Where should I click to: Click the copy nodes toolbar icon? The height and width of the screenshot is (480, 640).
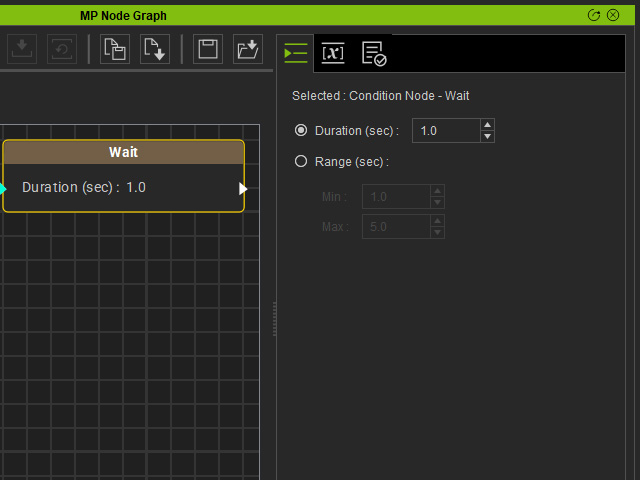pyautogui.click(x=115, y=49)
